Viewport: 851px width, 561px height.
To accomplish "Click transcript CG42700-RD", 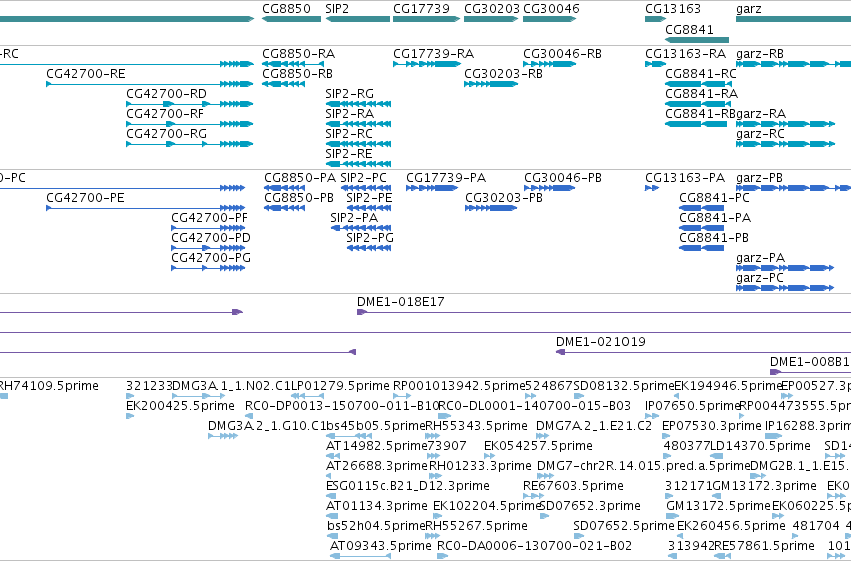I will [190, 104].
